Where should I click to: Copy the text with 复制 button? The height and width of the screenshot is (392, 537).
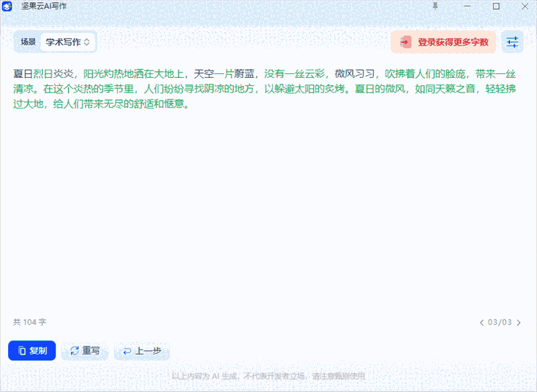32,350
